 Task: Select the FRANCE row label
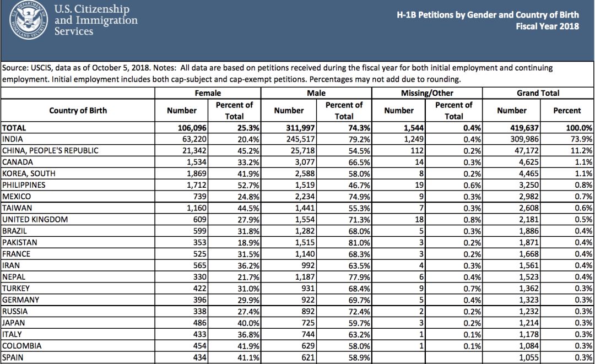[16, 254]
